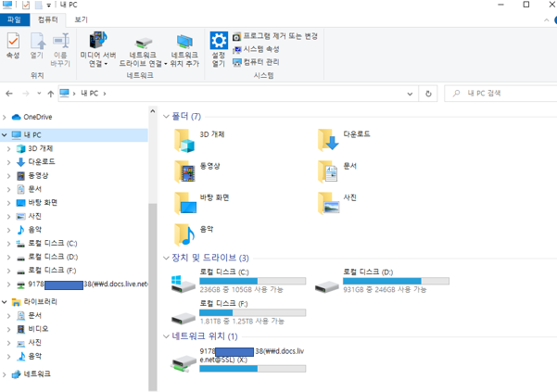Select 바탕 화면 in navigation tree
The width and height of the screenshot is (557, 392).
tap(37, 203)
